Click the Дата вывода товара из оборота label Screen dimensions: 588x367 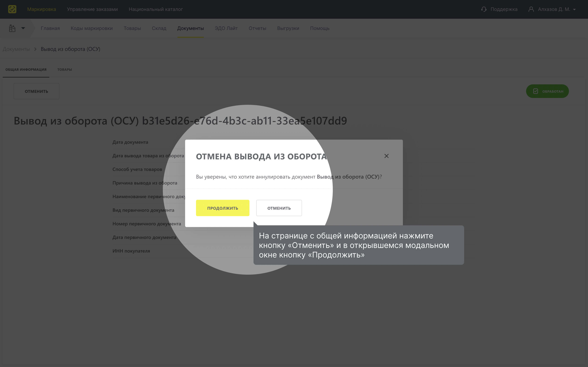click(x=148, y=156)
